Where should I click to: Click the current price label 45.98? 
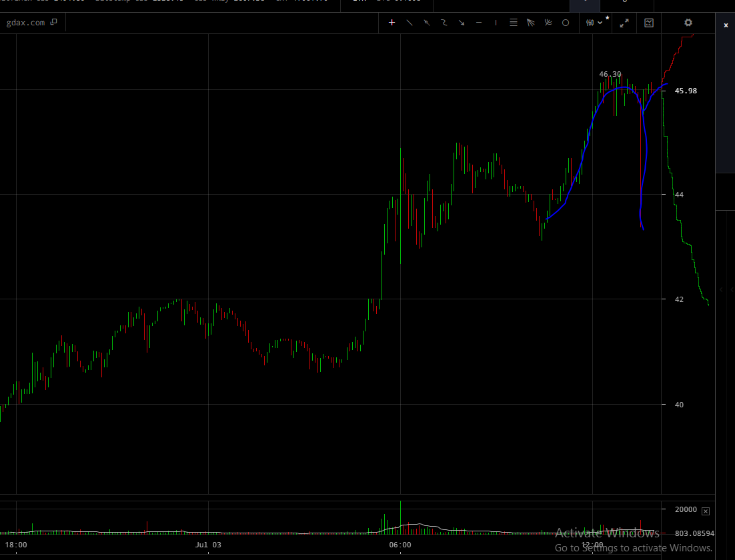pyautogui.click(x=686, y=91)
